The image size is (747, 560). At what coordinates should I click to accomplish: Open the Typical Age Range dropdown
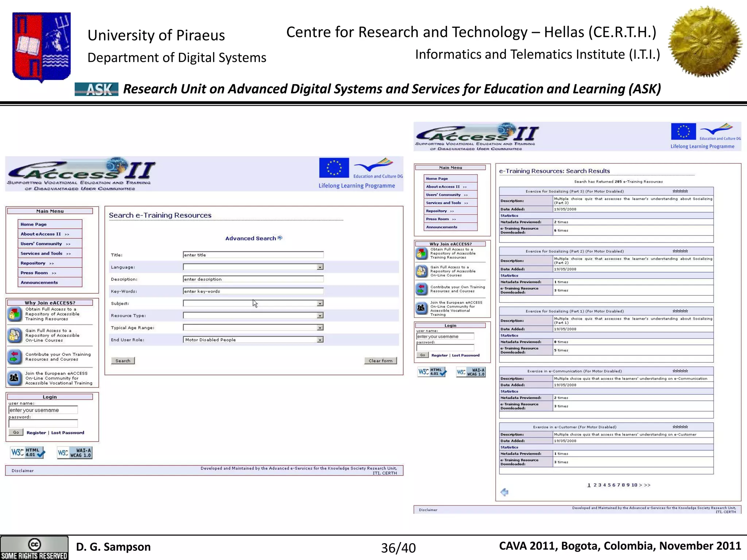coord(320,328)
